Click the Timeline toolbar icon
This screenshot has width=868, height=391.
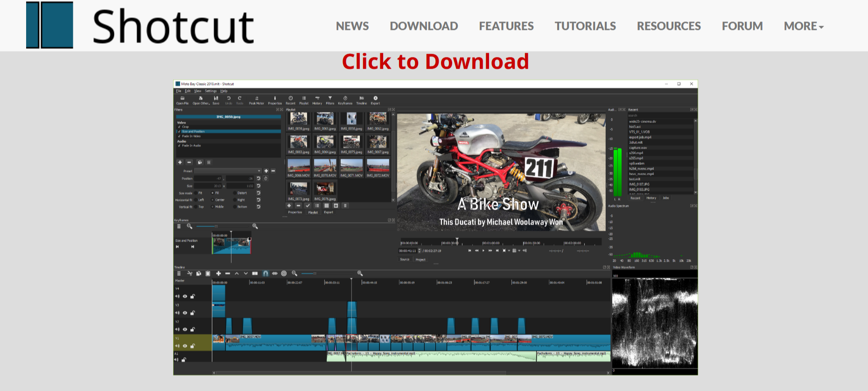pyautogui.click(x=362, y=100)
